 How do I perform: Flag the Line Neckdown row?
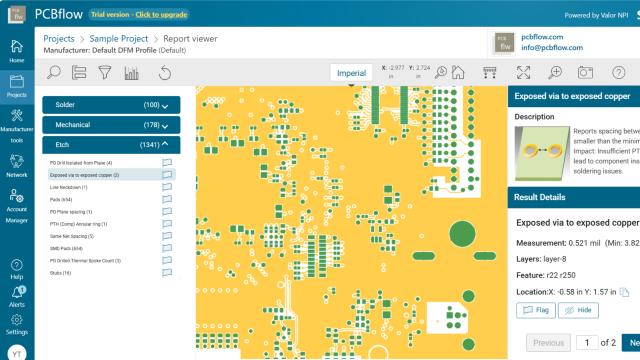[x=167, y=187]
